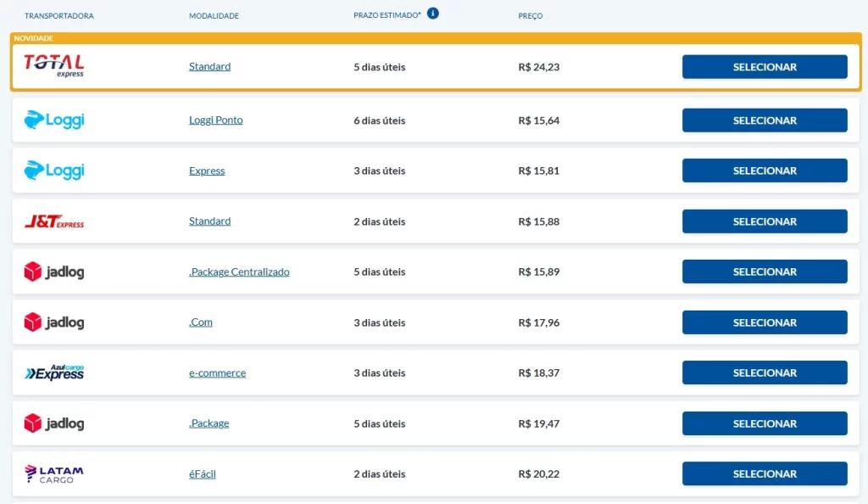Screen dimensions: 868x504
Task: Click the 3 dias úteis estimate in the Loggi Express row
Action: [x=380, y=171]
